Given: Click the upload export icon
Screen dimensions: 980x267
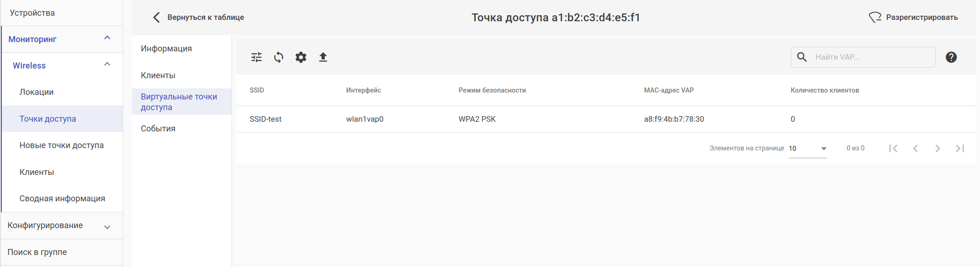Looking at the screenshot, I should point(323,57).
